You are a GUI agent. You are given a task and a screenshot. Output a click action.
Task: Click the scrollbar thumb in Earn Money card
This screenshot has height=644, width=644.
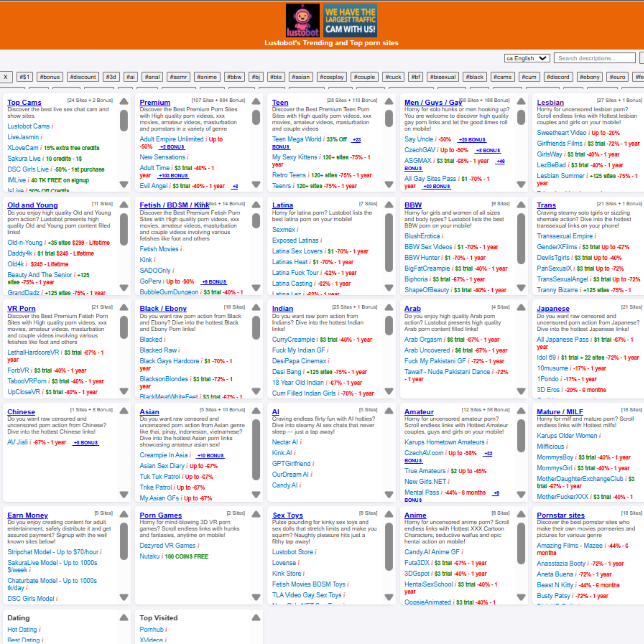tap(124, 541)
